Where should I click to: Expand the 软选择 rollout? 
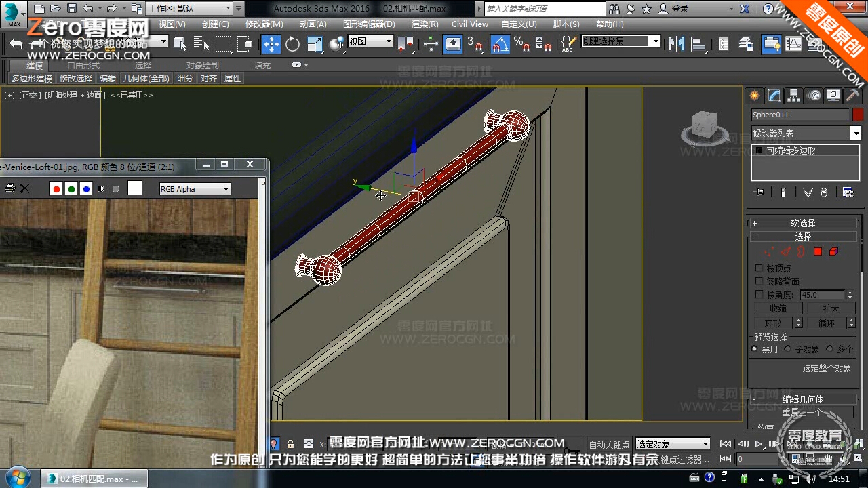coord(803,223)
